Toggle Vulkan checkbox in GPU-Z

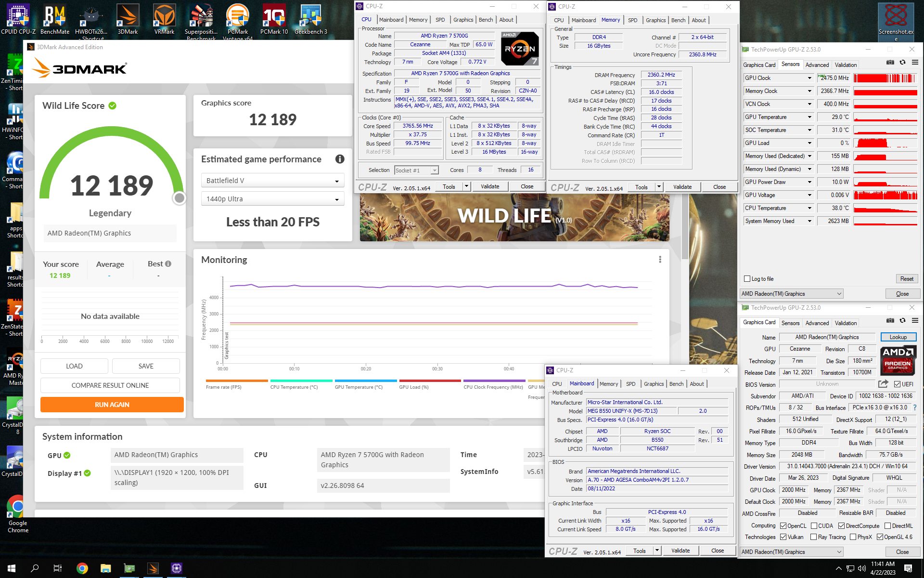point(783,537)
